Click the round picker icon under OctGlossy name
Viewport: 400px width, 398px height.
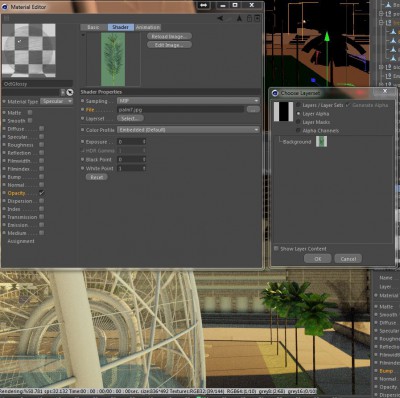click(x=70, y=92)
